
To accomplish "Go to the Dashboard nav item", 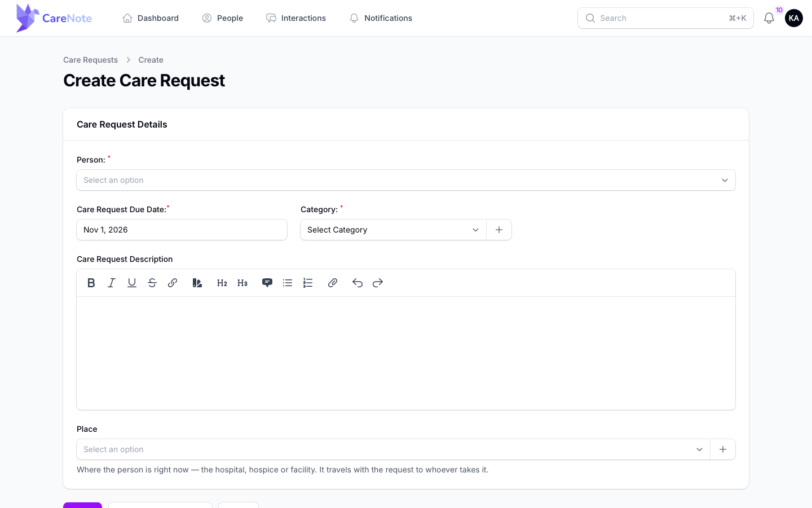I will (x=151, y=18).
